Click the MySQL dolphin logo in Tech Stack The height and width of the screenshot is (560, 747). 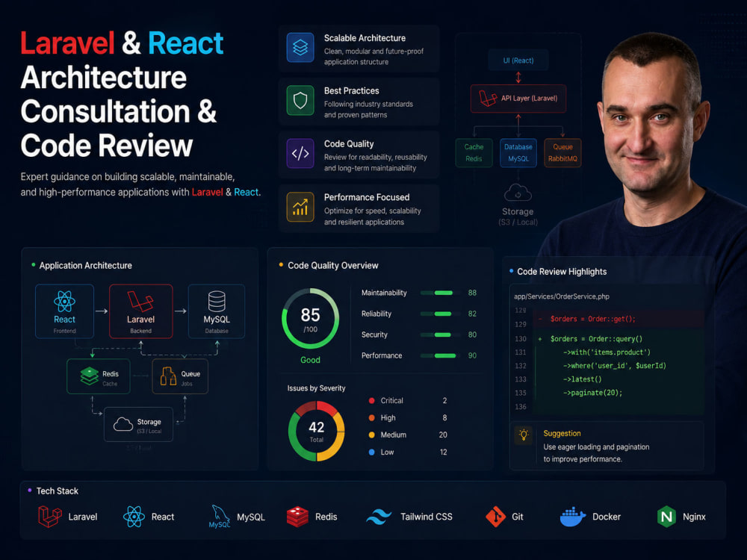click(219, 517)
